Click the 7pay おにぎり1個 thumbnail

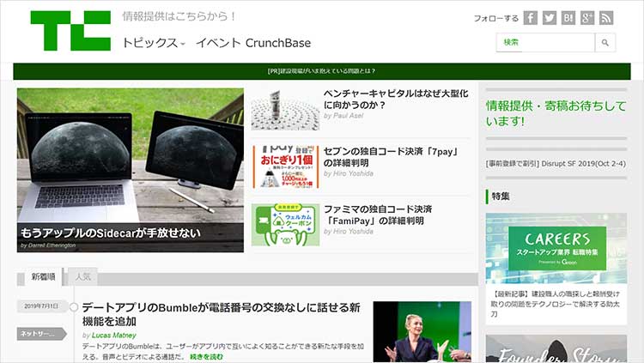(x=285, y=166)
